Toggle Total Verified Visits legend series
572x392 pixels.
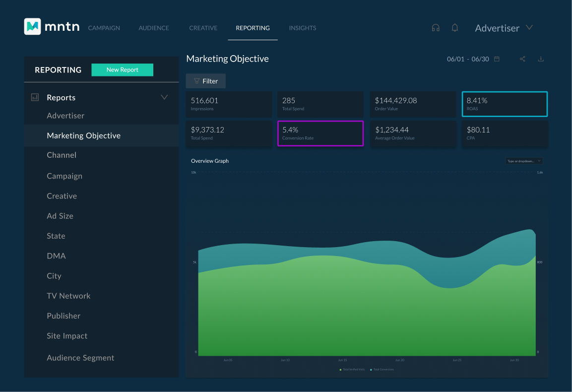(x=352, y=370)
